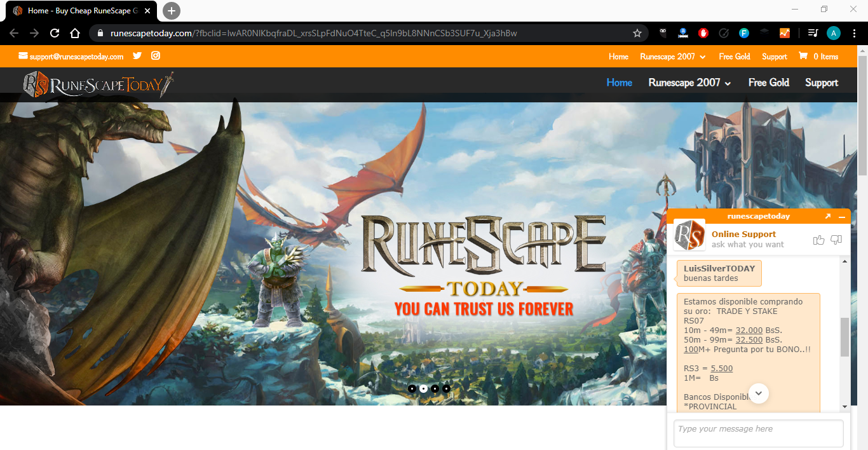Screen dimensions: 868x450
Task: Click 'YOU CAN TRUST US FOREVER' banner text
Action: click(x=484, y=309)
